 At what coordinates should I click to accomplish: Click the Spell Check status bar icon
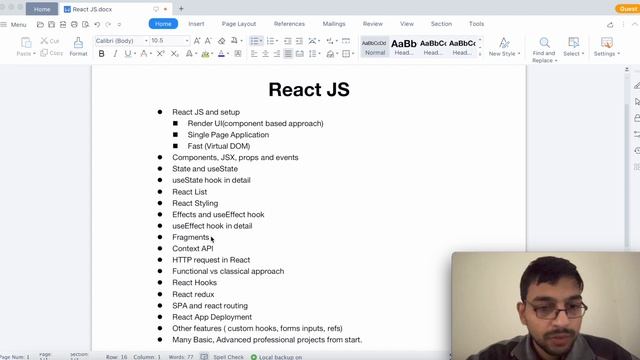click(x=204, y=357)
